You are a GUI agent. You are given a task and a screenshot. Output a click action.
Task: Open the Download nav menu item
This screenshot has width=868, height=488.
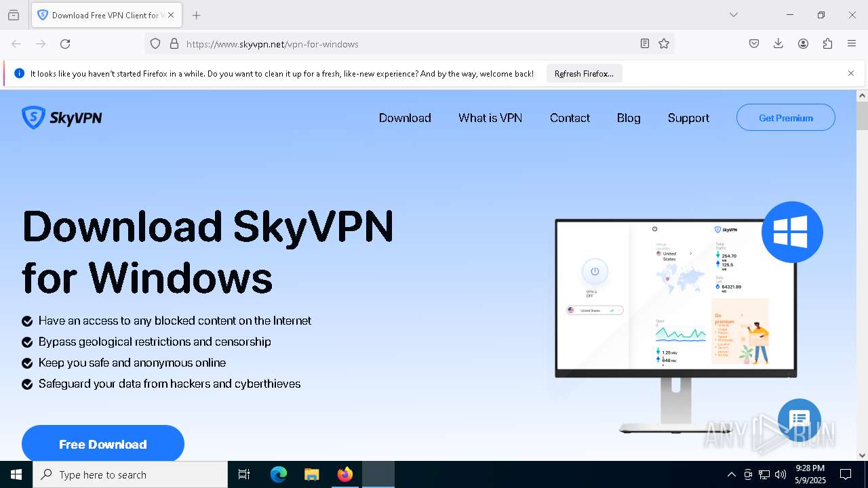click(x=405, y=117)
